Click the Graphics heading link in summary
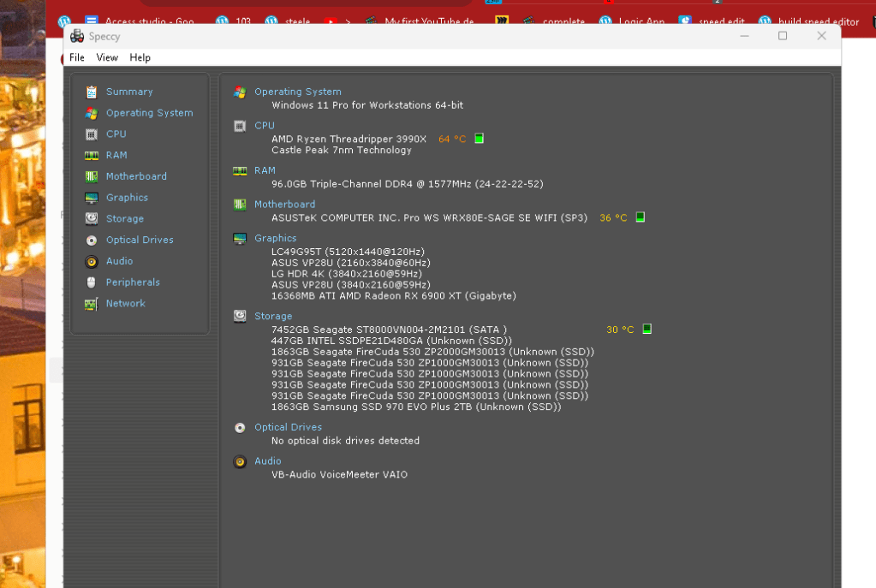Screen dimensions: 876x588 tap(276, 238)
